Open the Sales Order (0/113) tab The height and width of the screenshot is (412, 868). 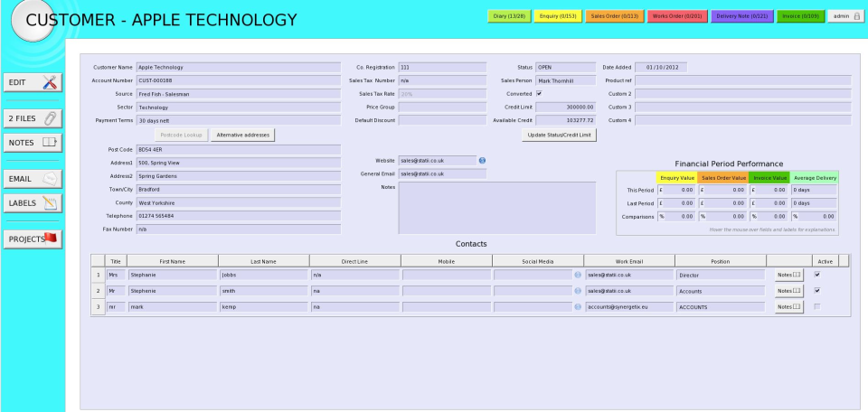click(615, 16)
